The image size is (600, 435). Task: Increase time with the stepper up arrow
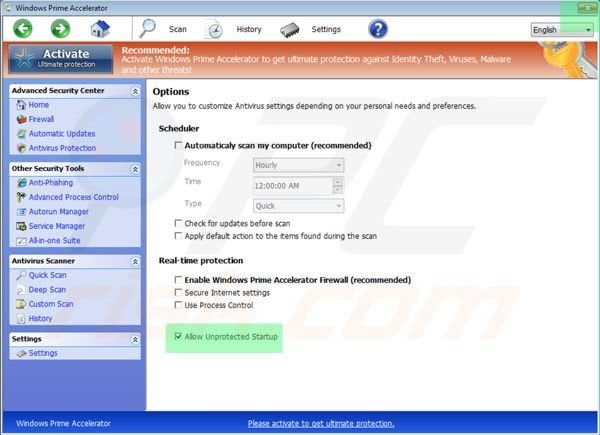[x=338, y=182]
